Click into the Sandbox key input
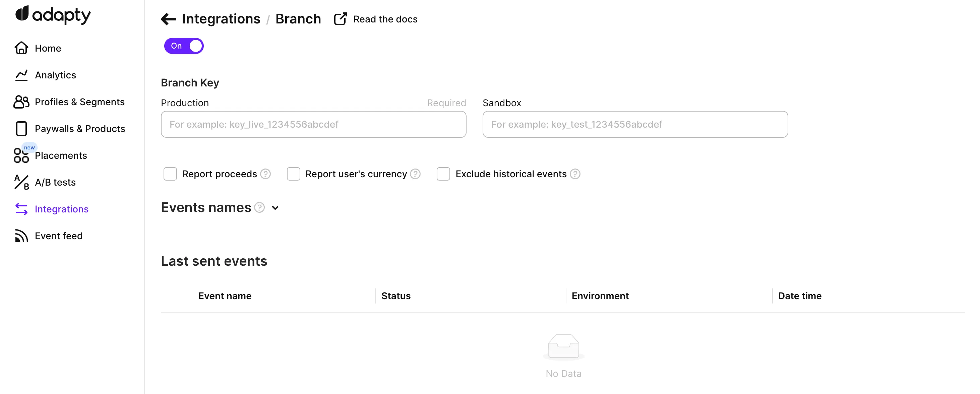Screen dimensions: 980x394 (635, 124)
